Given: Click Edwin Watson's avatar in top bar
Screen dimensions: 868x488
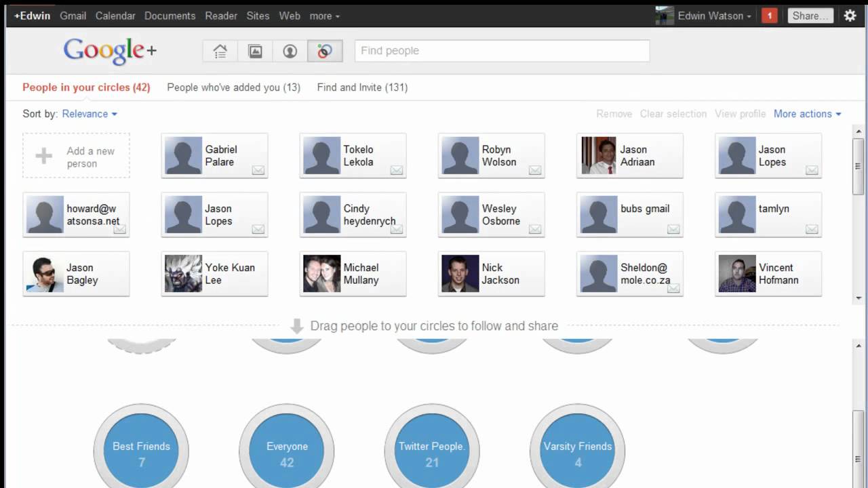Looking at the screenshot, I should coord(665,16).
